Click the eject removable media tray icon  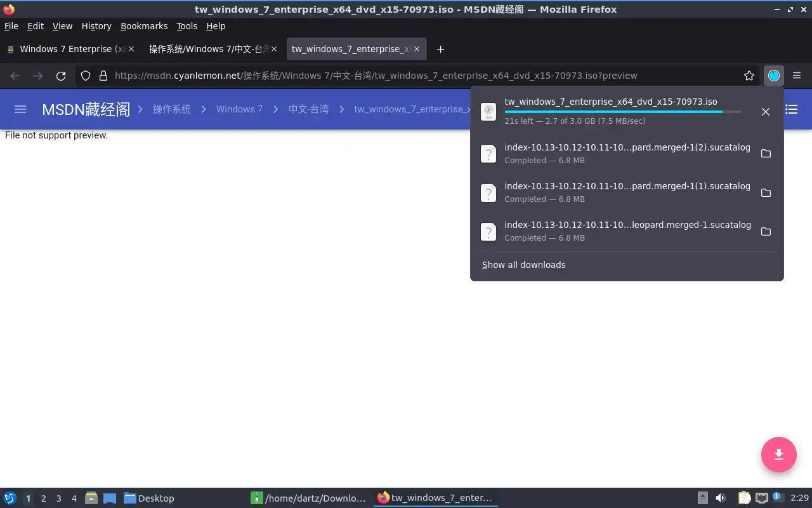pyautogui.click(x=703, y=498)
